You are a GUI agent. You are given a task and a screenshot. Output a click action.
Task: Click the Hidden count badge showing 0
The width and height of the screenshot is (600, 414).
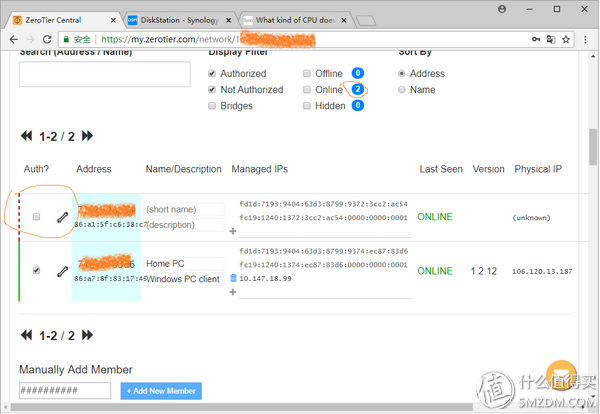tap(357, 105)
